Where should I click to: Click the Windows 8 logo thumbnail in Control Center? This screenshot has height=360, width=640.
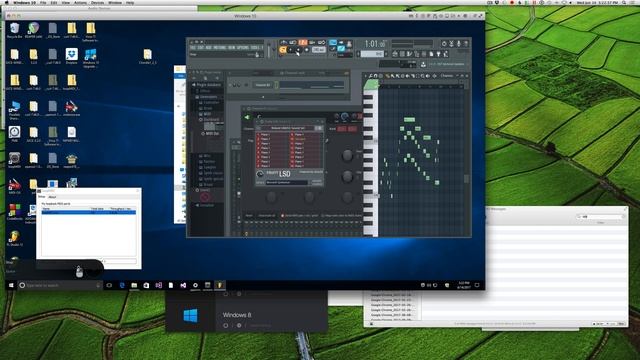click(x=191, y=315)
